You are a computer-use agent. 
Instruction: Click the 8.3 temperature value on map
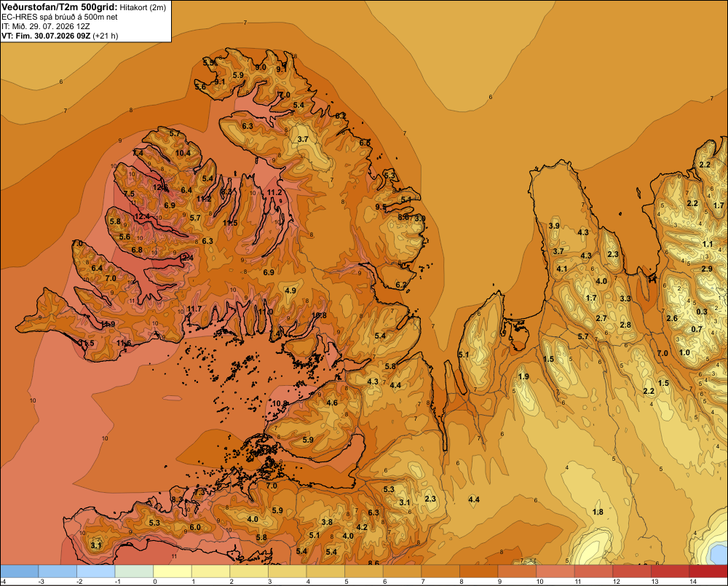(178, 499)
